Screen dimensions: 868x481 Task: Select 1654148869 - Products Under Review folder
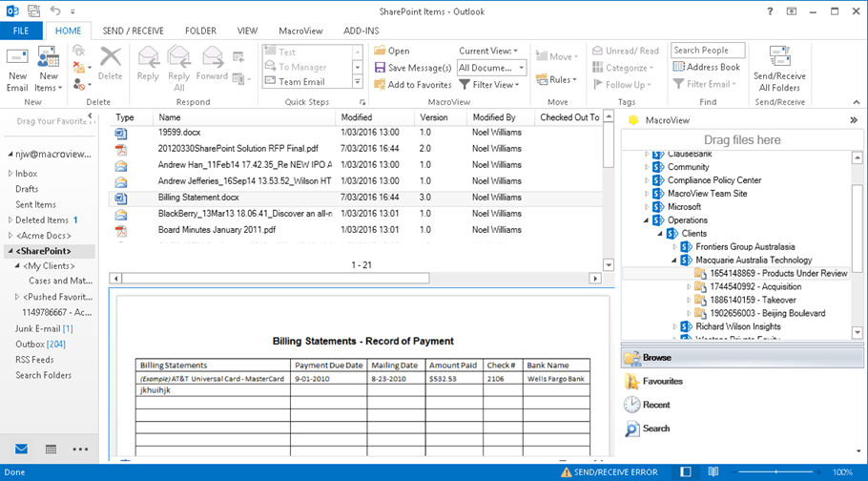778,273
